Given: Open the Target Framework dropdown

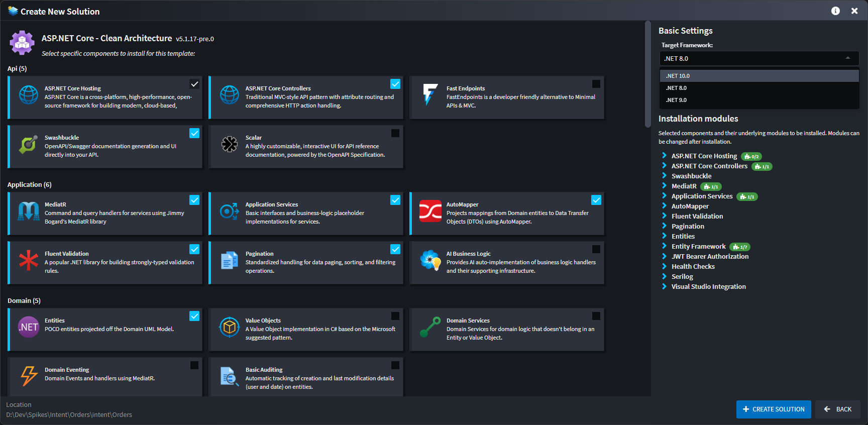Looking at the screenshot, I should coord(758,58).
